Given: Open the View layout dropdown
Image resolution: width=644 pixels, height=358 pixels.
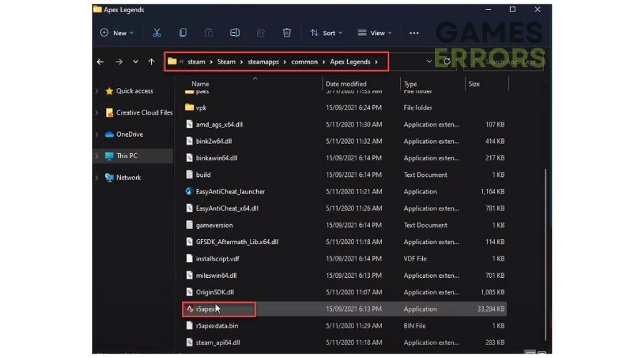Looking at the screenshot, I should tap(374, 33).
